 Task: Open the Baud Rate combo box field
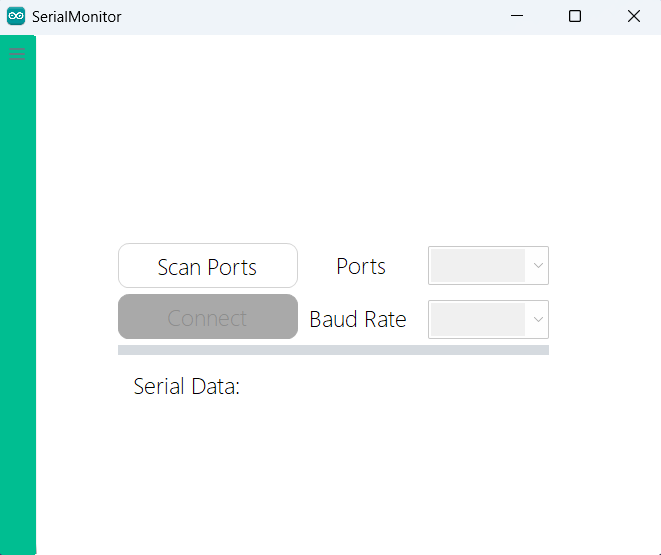pyautogui.click(x=478, y=320)
